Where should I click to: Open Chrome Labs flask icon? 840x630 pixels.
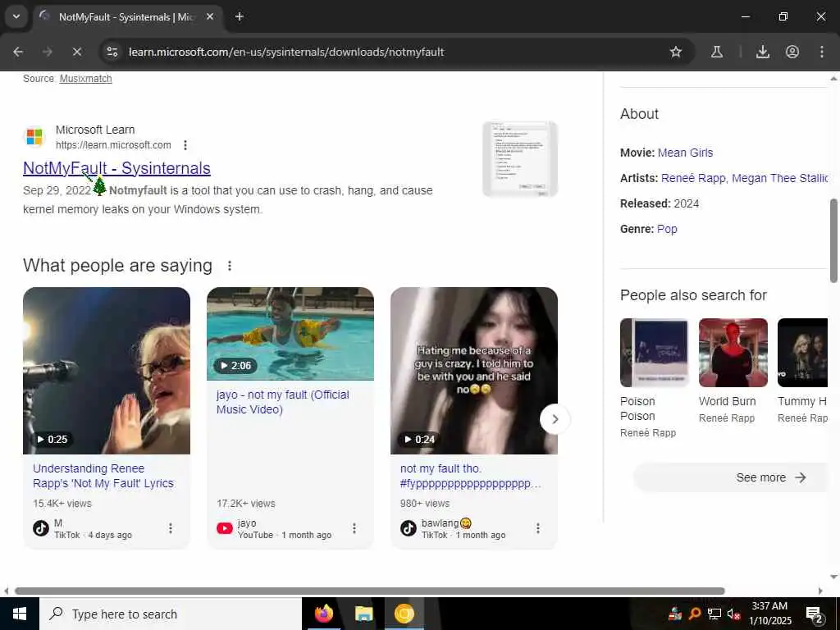tap(717, 52)
